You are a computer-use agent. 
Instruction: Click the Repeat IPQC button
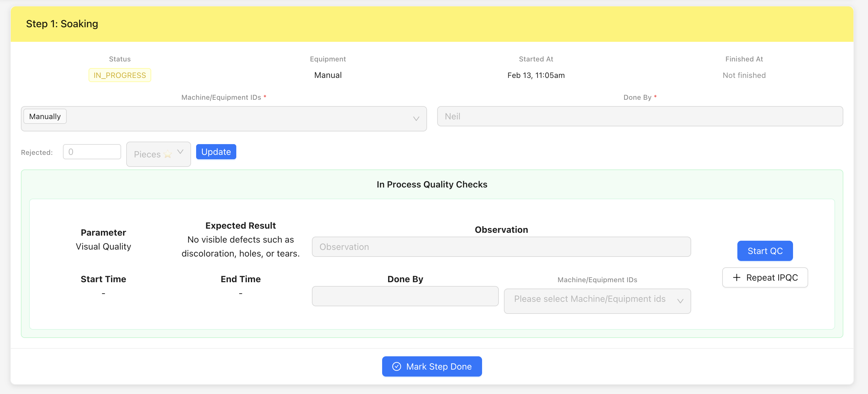click(x=765, y=277)
